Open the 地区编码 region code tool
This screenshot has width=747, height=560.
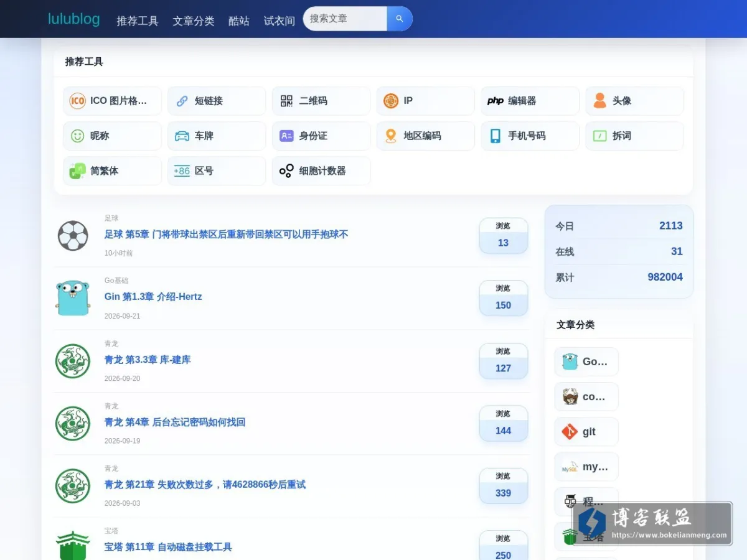pyautogui.click(x=426, y=136)
